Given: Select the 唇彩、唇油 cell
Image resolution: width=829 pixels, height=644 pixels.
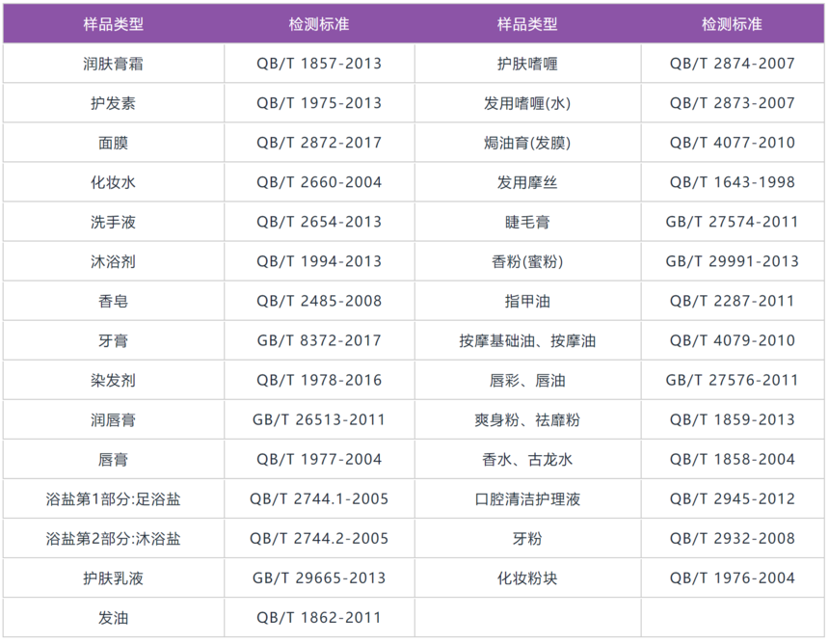Looking at the screenshot, I should click(527, 380).
